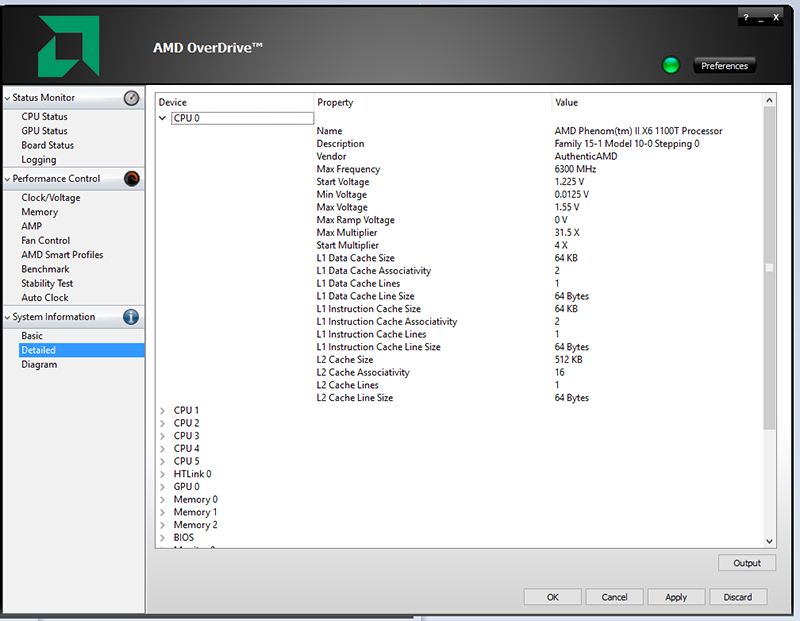
Task: Collapse the Performance Control section
Action: (8, 179)
